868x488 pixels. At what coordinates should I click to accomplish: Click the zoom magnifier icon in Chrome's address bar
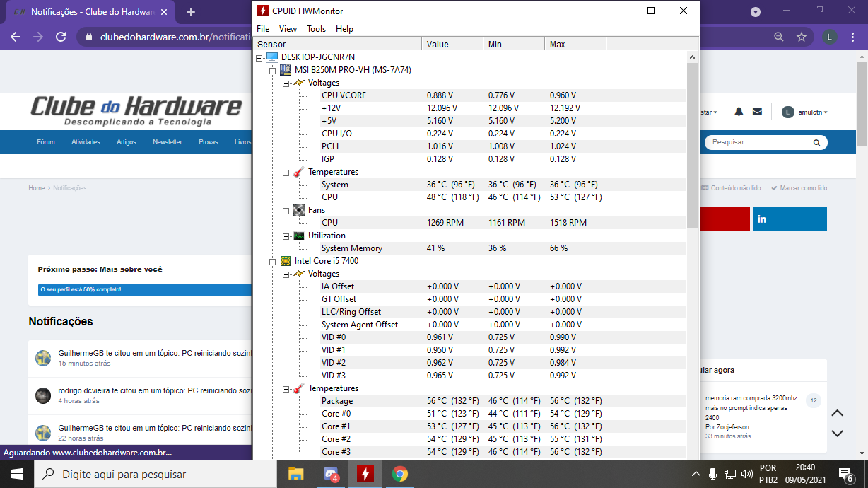pos(779,37)
